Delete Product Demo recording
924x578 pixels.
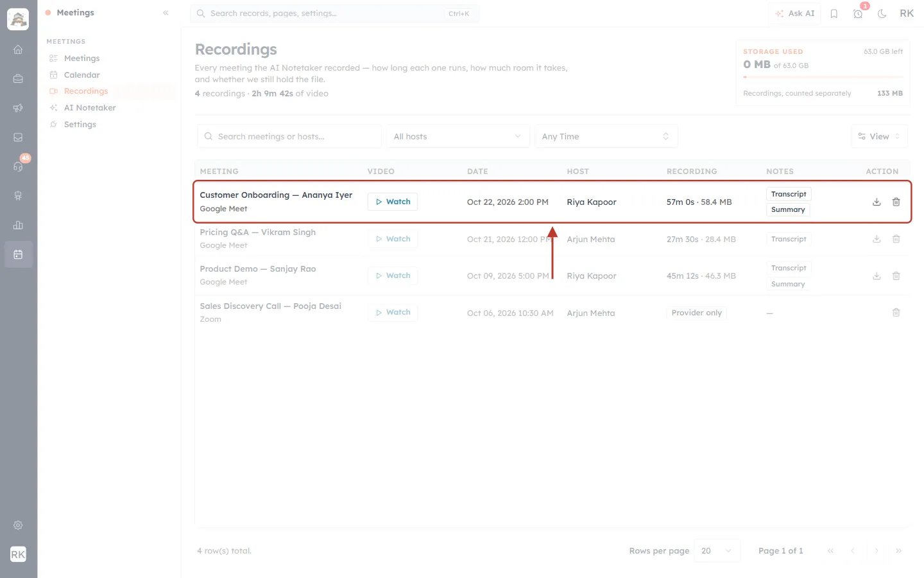tap(896, 276)
